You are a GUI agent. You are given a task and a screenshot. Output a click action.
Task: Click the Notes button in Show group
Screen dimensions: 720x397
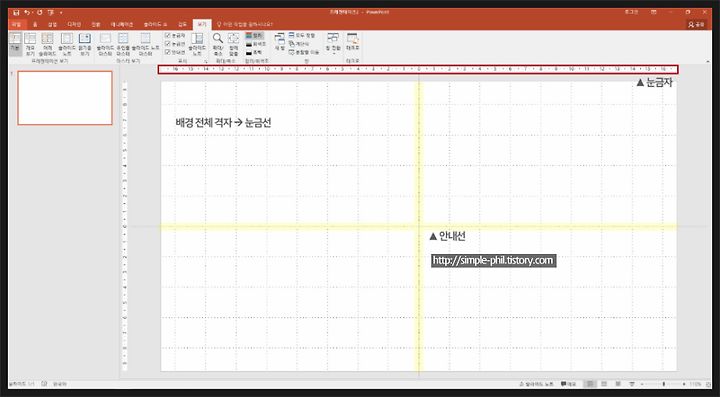(x=197, y=44)
